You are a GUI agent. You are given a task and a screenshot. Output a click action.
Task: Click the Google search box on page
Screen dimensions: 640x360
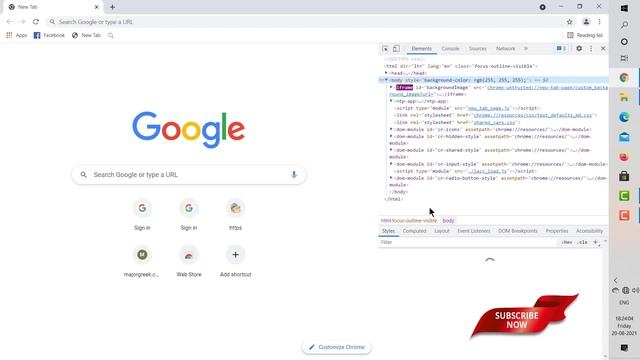coord(189,175)
